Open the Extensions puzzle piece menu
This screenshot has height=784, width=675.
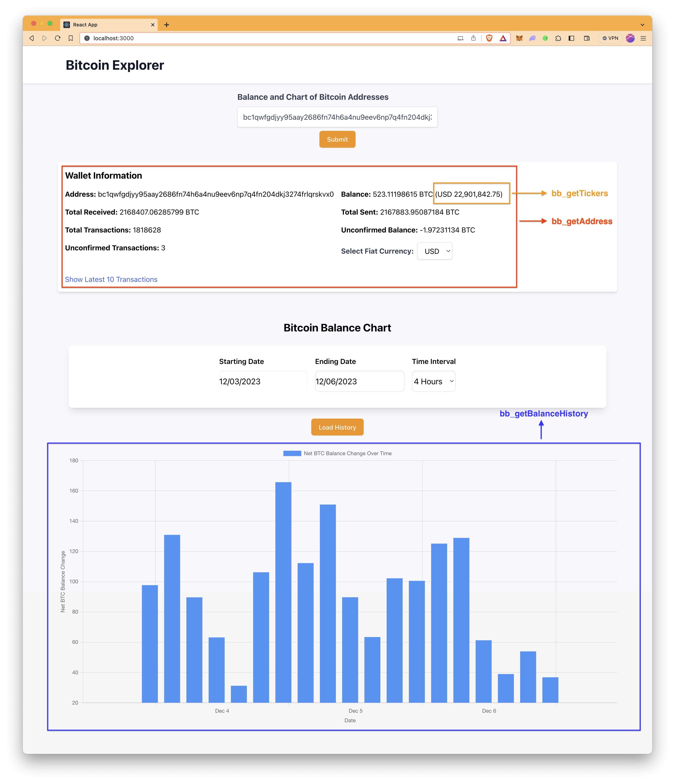click(558, 38)
